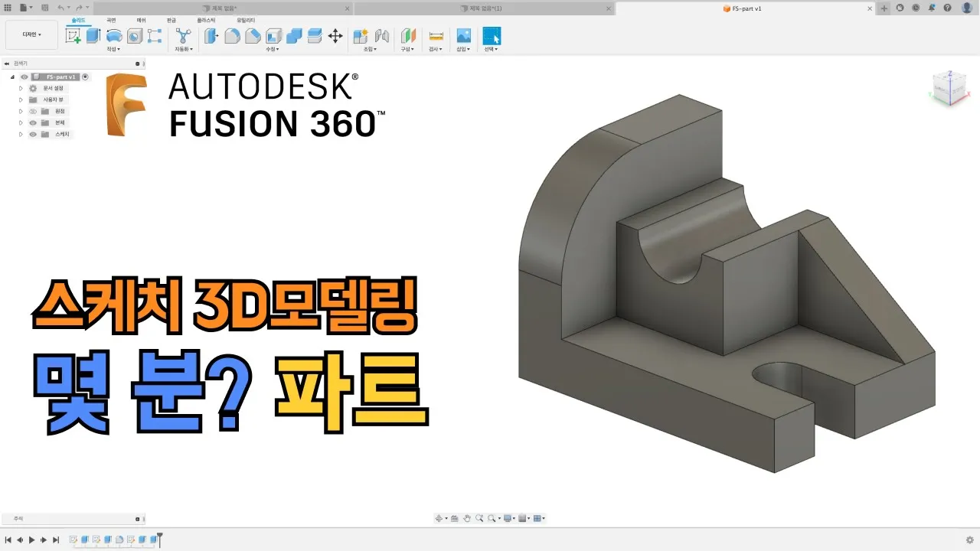Click the timeline Play button
Screen dimensions: 980x551
click(x=31, y=540)
